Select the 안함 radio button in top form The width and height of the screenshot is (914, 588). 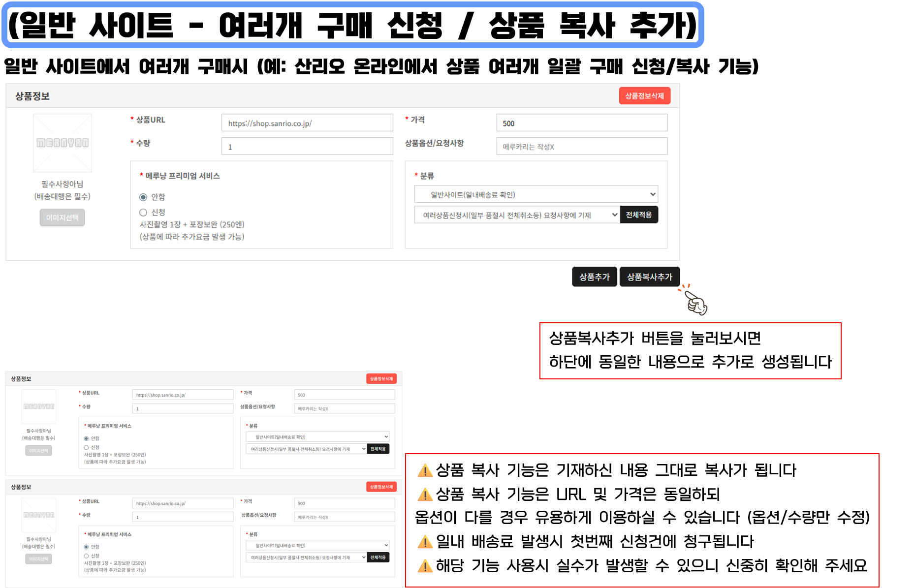[x=143, y=197]
